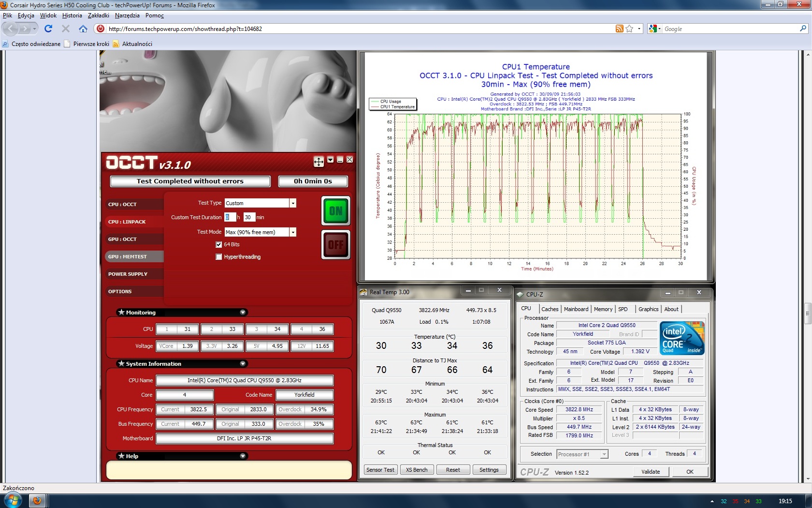
Task: Open the Test Mode dropdown
Action: 293,233
